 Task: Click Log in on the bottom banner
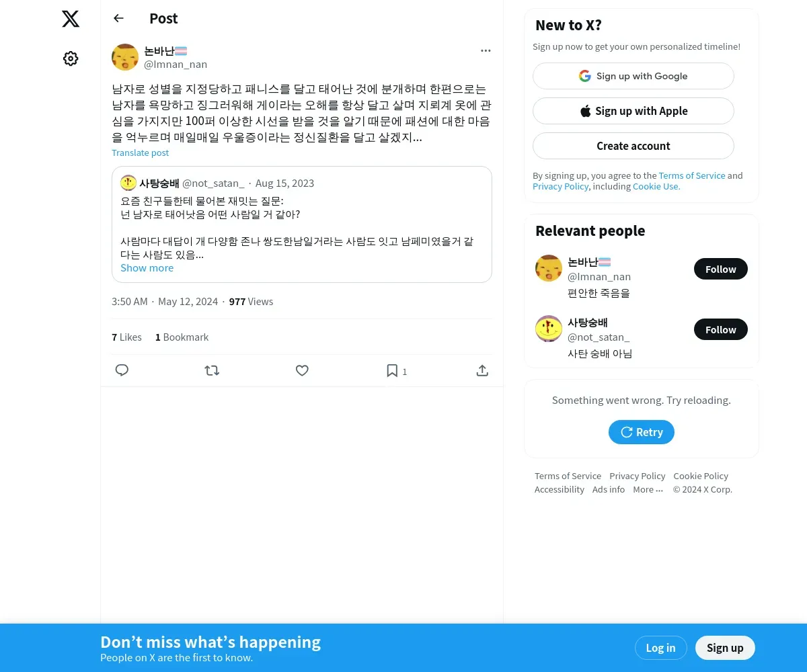tap(660, 648)
